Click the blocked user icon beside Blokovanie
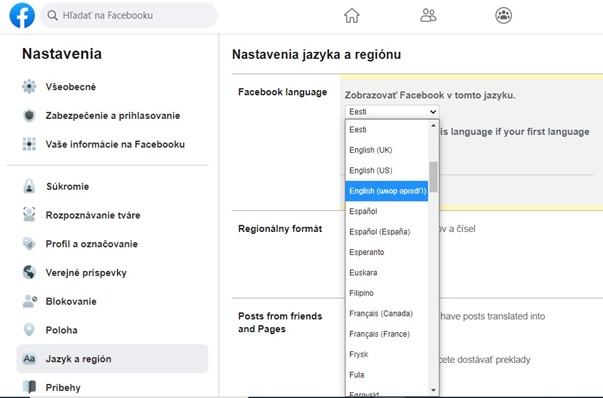Image resolution: width=603 pixels, height=398 pixels. (30, 301)
